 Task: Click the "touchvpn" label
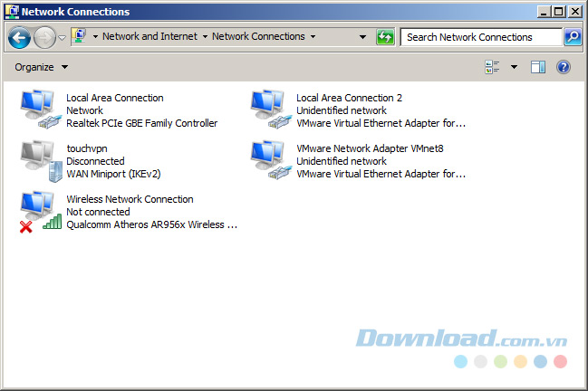pos(87,148)
